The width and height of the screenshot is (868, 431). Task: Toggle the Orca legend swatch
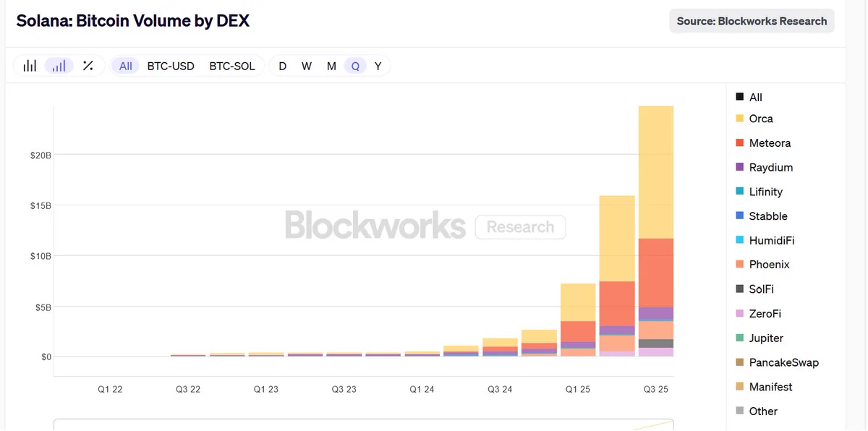pos(739,119)
